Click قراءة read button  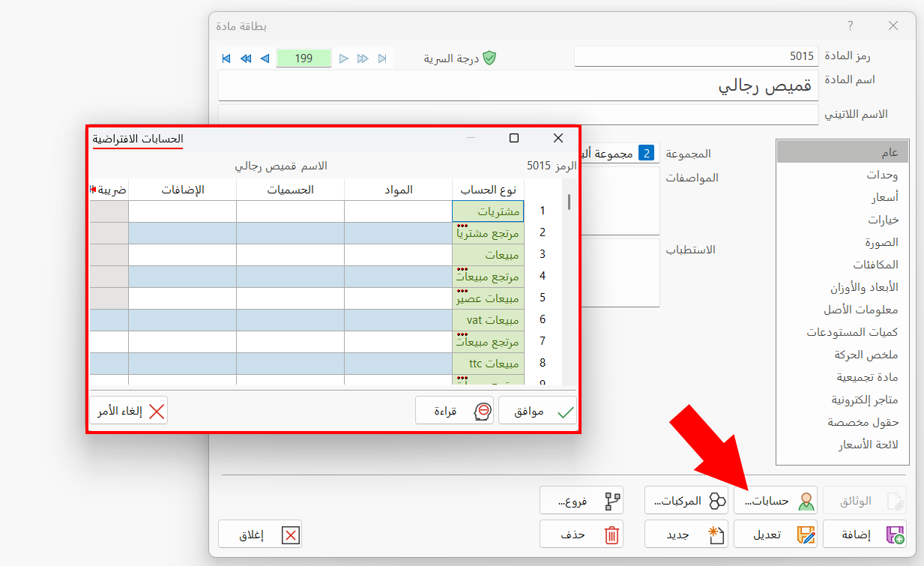point(455,411)
